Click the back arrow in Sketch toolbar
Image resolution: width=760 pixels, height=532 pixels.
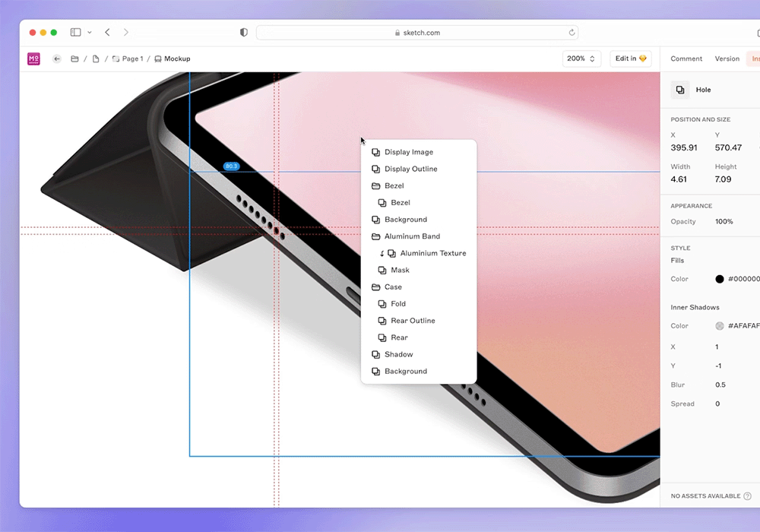(57, 59)
